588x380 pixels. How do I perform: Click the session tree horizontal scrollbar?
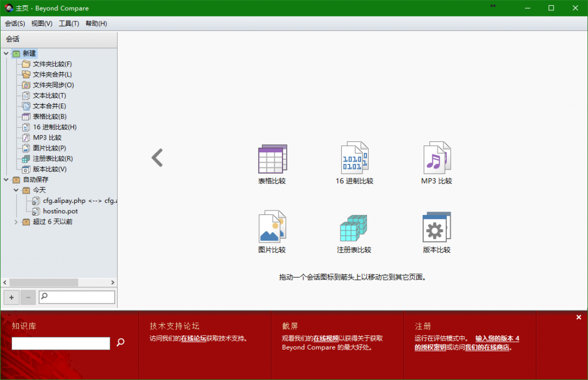point(43,282)
